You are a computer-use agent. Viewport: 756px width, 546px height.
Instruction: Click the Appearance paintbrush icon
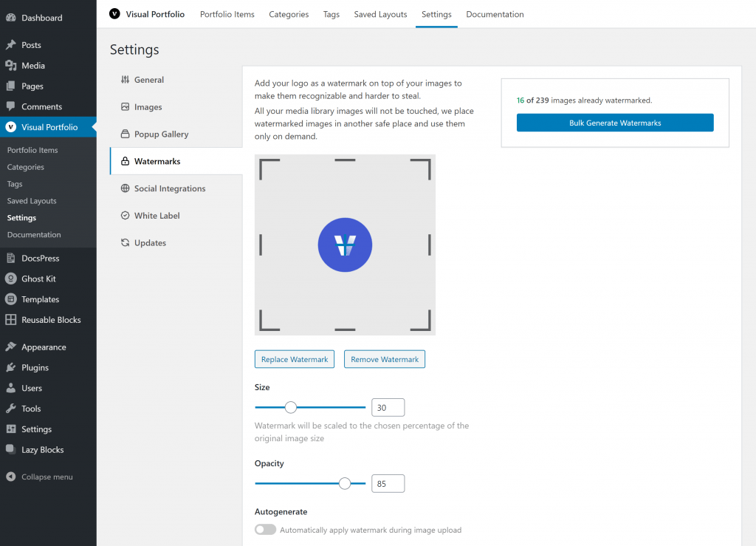pos(10,347)
